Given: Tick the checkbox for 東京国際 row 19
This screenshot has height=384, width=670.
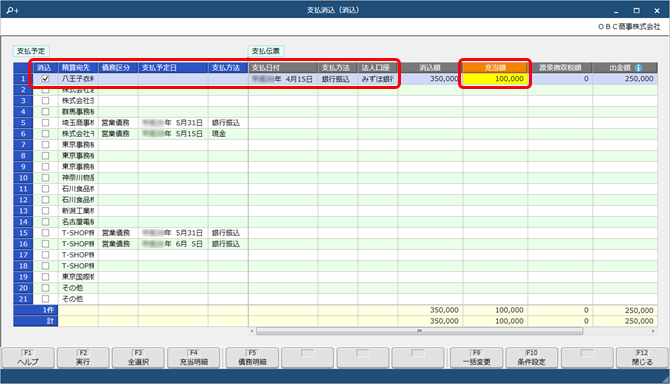Looking at the screenshot, I should point(45,277).
